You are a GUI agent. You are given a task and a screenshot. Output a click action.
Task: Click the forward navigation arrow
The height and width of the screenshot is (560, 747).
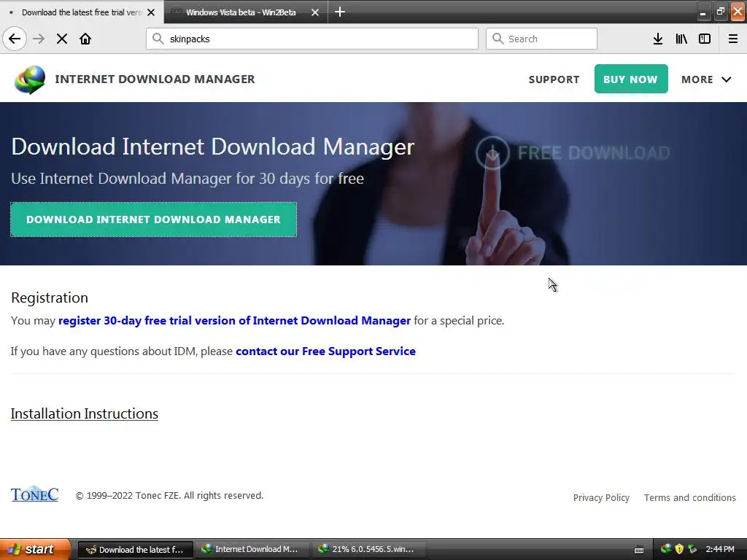[x=39, y=39]
